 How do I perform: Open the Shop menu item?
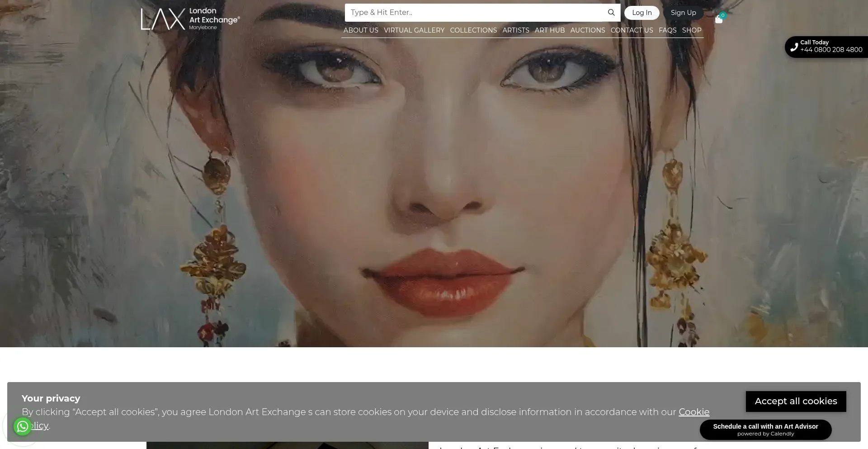point(692,30)
